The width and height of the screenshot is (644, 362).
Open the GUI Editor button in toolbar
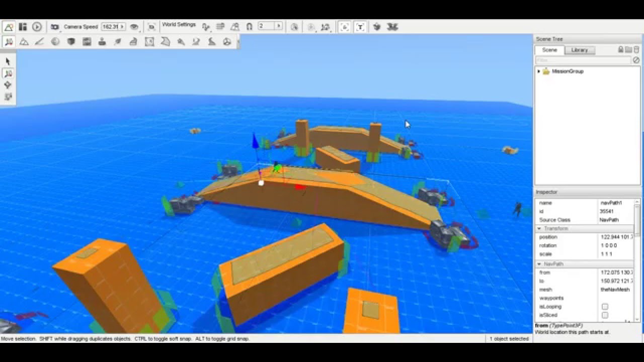point(23,27)
